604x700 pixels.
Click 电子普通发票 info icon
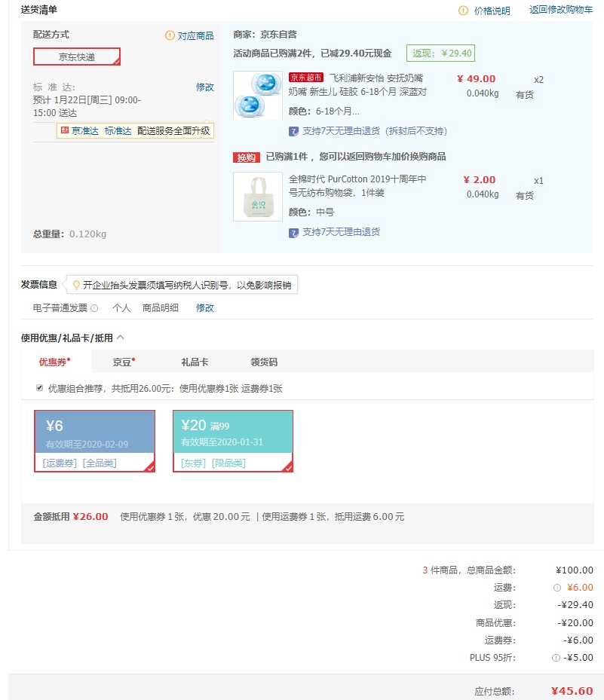94,308
